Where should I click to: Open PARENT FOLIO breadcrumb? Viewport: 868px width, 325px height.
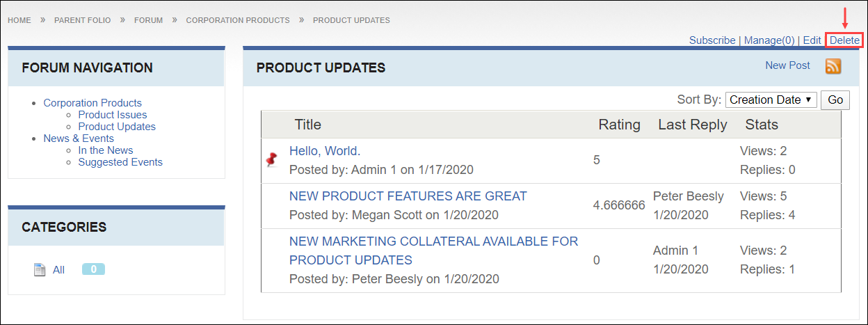pyautogui.click(x=82, y=20)
